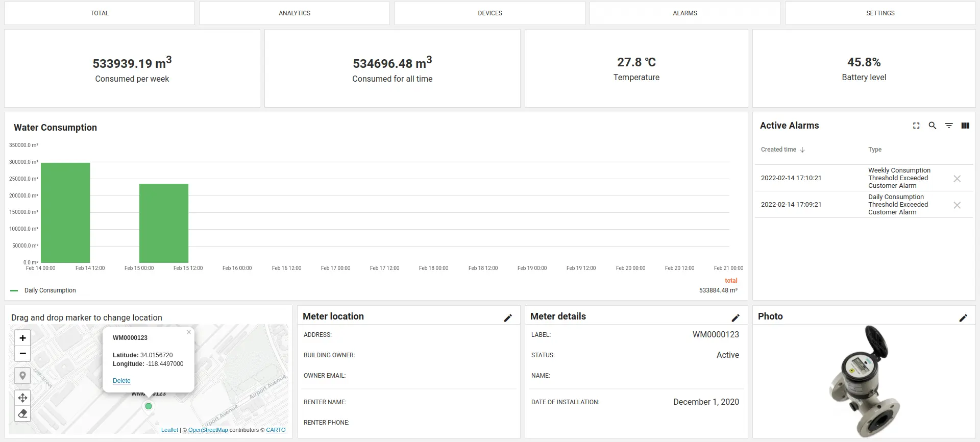980x442 pixels.
Task: Click the green meter marker on map
Action: (x=149, y=406)
